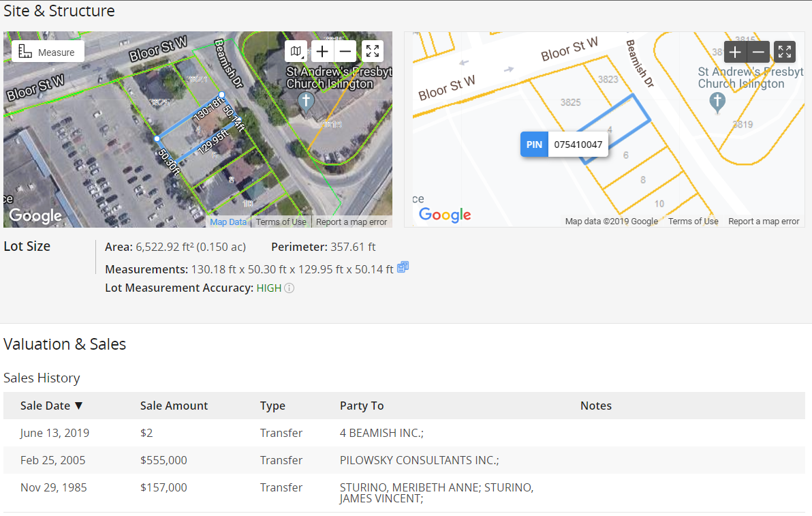Click the Feb 25, 2005 sale date
Screen dimensions: 812x516
[x=53, y=460]
